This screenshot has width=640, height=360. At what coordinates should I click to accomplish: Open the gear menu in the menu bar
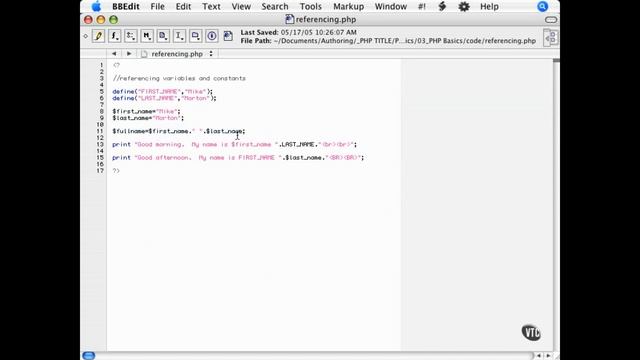[x=464, y=7]
